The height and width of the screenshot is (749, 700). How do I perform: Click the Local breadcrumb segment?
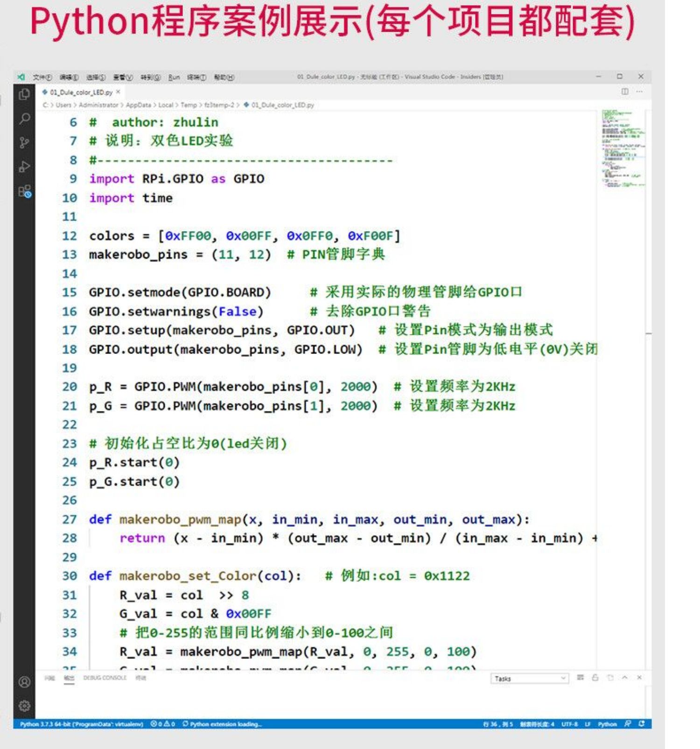click(166, 105)
